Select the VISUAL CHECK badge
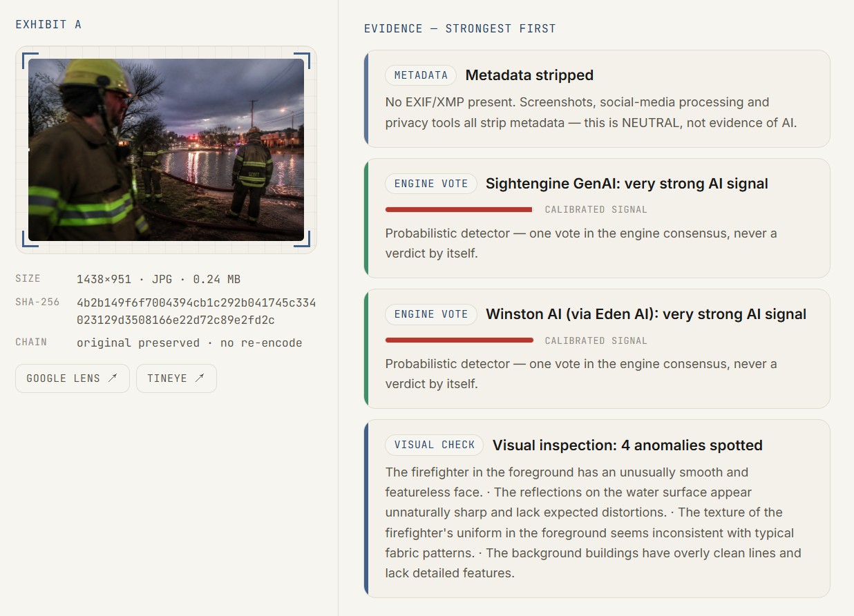This screenshot has width=854, height=616. (x=435, y=445)
